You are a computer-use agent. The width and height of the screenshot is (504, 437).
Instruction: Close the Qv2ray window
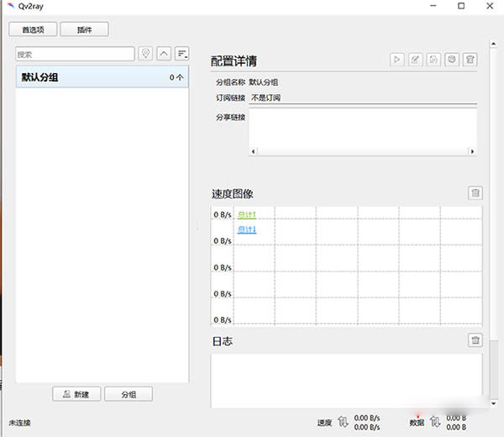pyautogui.click(x=490, y=6)
